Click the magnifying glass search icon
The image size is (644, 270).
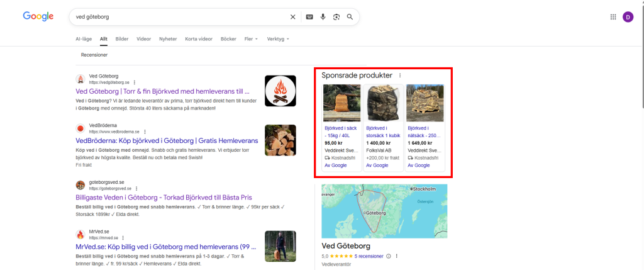click(350, 17)
